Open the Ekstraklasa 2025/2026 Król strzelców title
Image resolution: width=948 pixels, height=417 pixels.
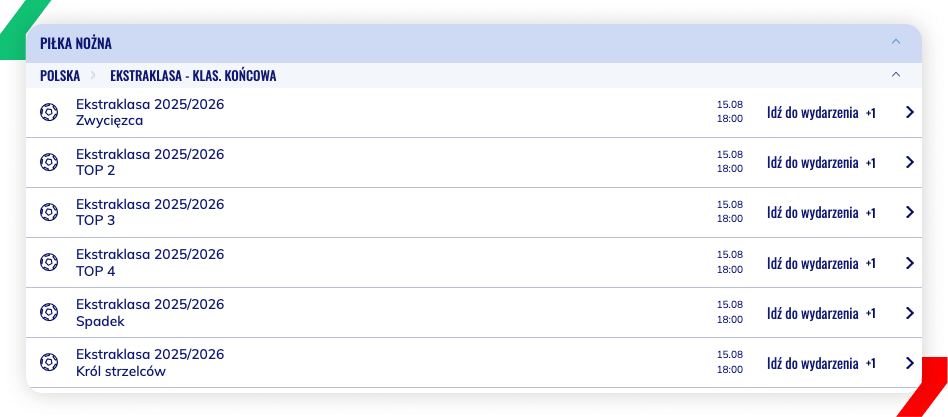coord(150,363)
